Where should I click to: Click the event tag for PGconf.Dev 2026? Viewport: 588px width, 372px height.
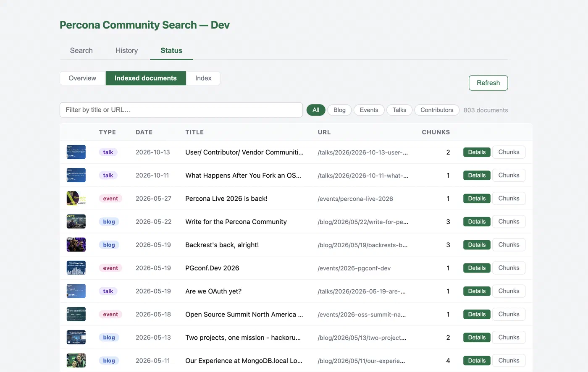(110, 268)
